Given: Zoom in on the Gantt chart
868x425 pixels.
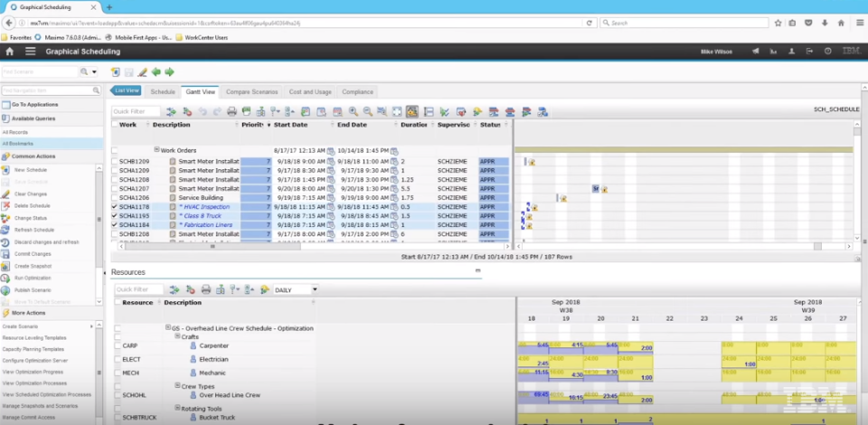Looking at the screenshot, I should [x=353, y=112].
